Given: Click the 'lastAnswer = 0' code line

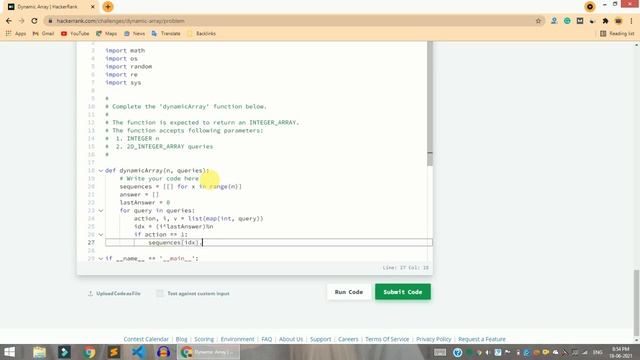Looking at the screenshot, I should [144, 202].
